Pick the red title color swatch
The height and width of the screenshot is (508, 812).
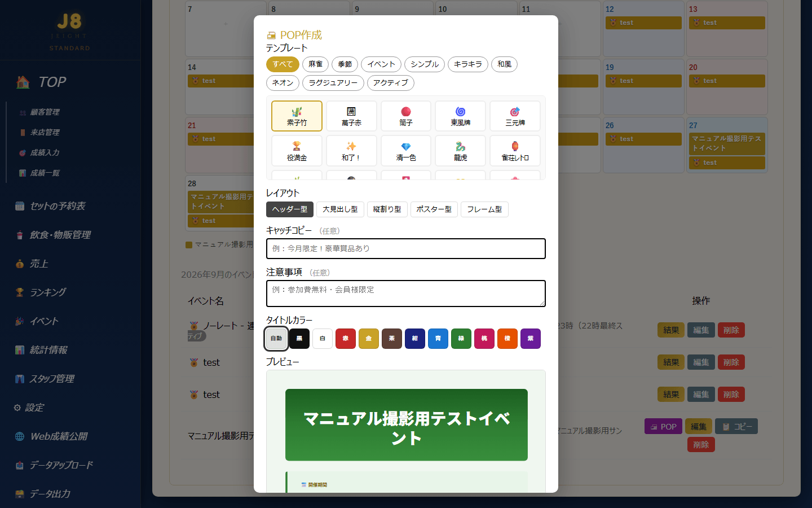pos(346,339)
